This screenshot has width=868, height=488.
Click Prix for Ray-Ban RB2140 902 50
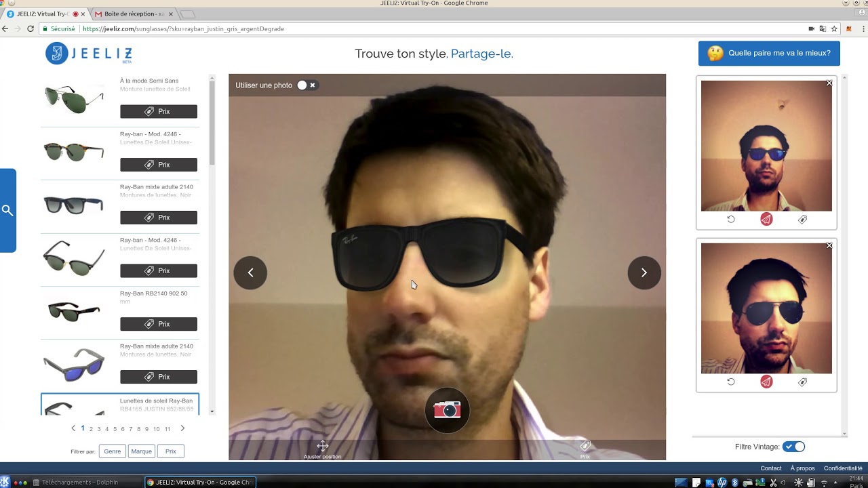159,324
